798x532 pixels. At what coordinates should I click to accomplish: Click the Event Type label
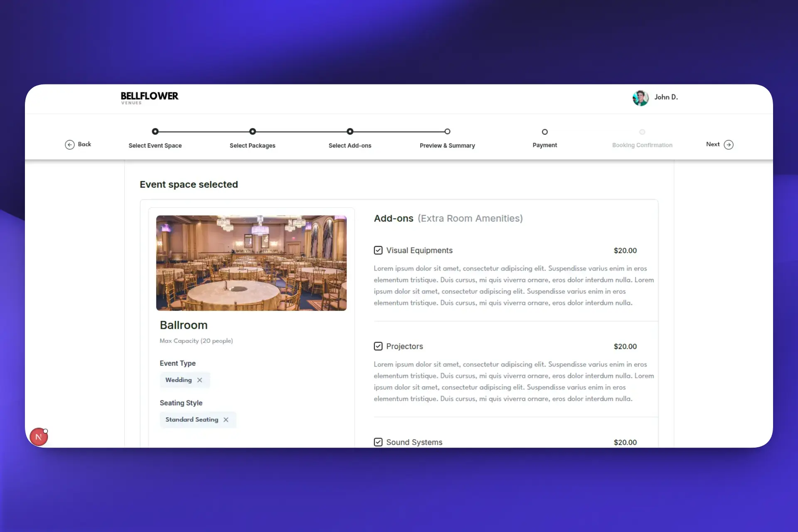pos(177,363)
